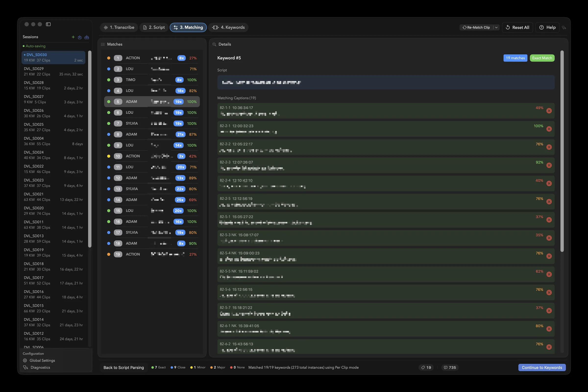Switch to 1. Transcribe tab
The height and width of the screenshot is (392, 588).
click(119, 27)
